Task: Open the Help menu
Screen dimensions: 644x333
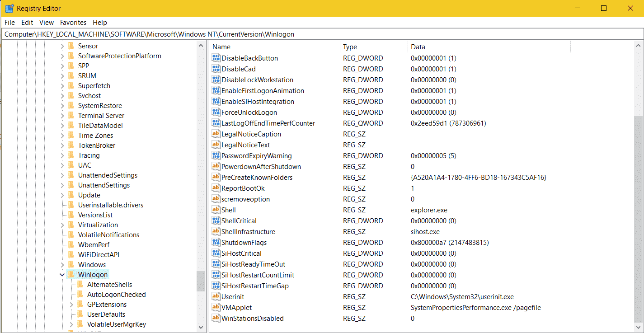Action: (100, 23)
